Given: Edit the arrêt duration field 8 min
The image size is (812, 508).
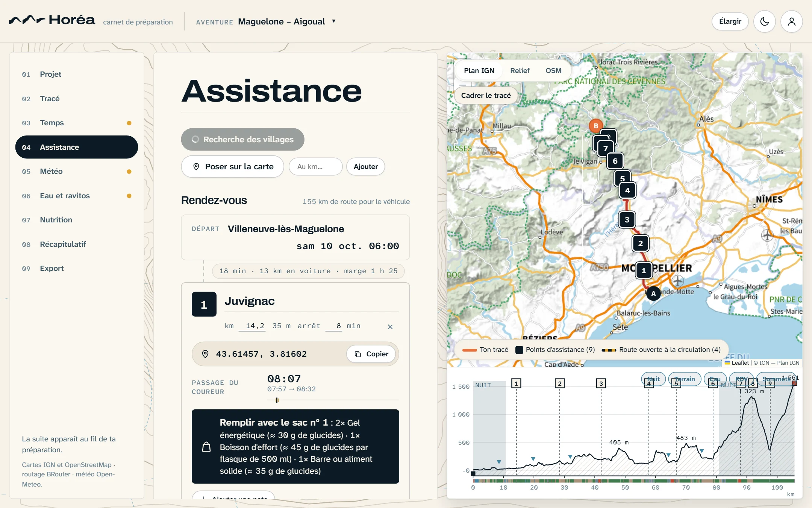Looking at the screenshot, I should [x=334, y=326].
